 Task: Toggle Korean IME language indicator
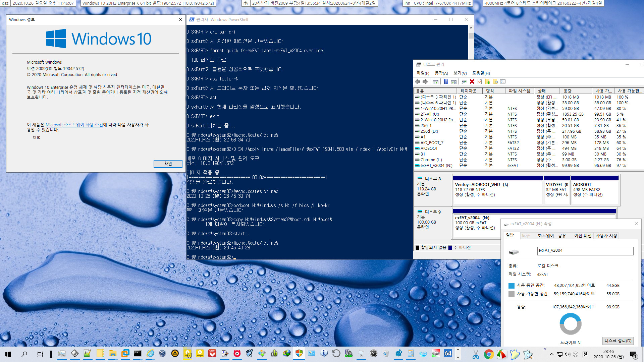585,354
